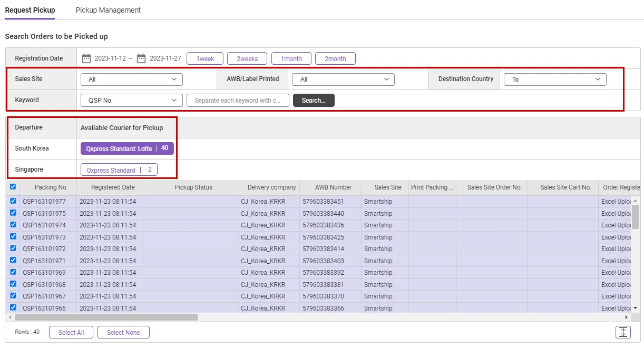Screen dimensions: 644x349
Task: Open the end date calendar icon
Action: [141, 58]
